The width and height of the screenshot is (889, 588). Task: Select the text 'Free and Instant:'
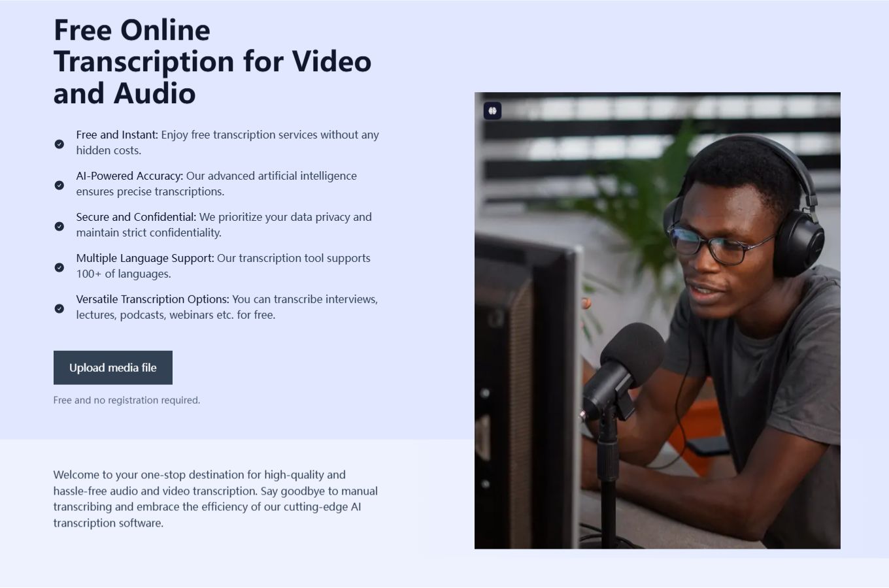[x=117, y=135]
